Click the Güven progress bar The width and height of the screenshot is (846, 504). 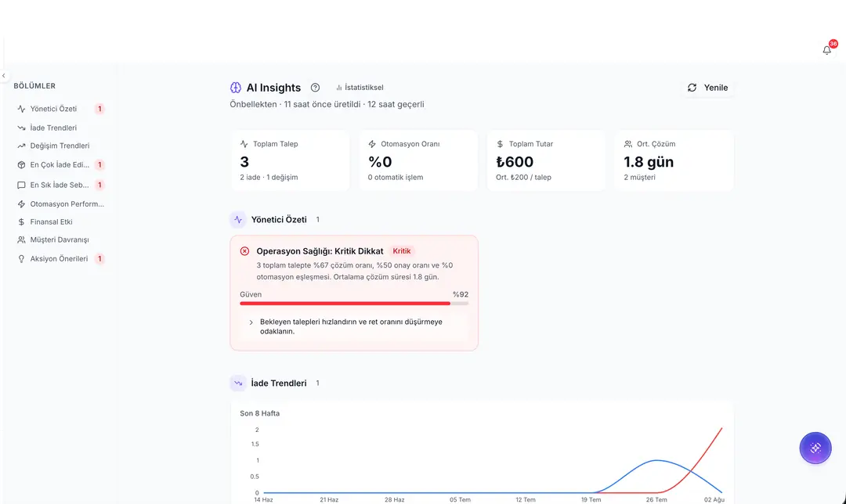(354, 304)
